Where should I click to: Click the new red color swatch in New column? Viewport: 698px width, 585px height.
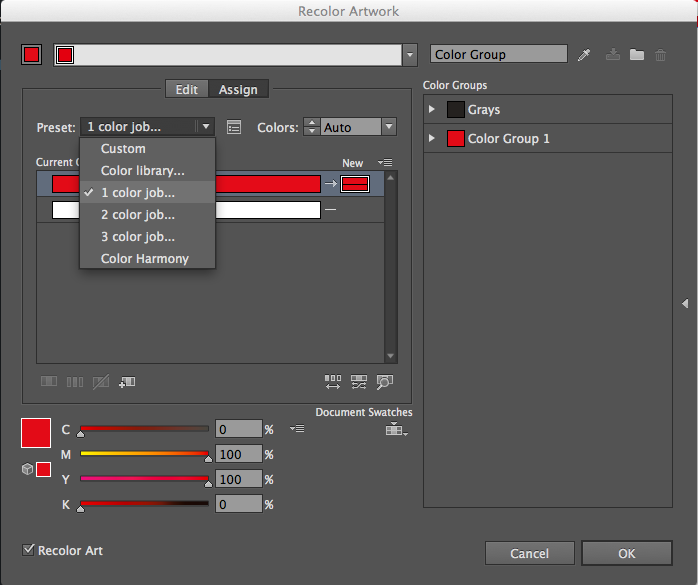point(355,183)
